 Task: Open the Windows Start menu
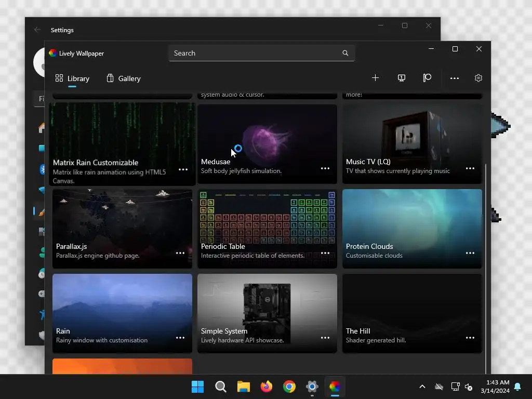tap(197, 387)
